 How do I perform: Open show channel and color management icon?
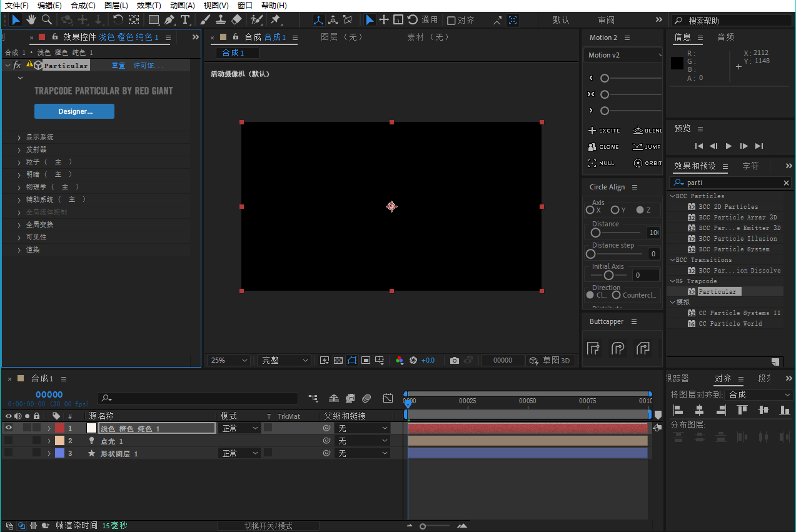click(400, 361)
